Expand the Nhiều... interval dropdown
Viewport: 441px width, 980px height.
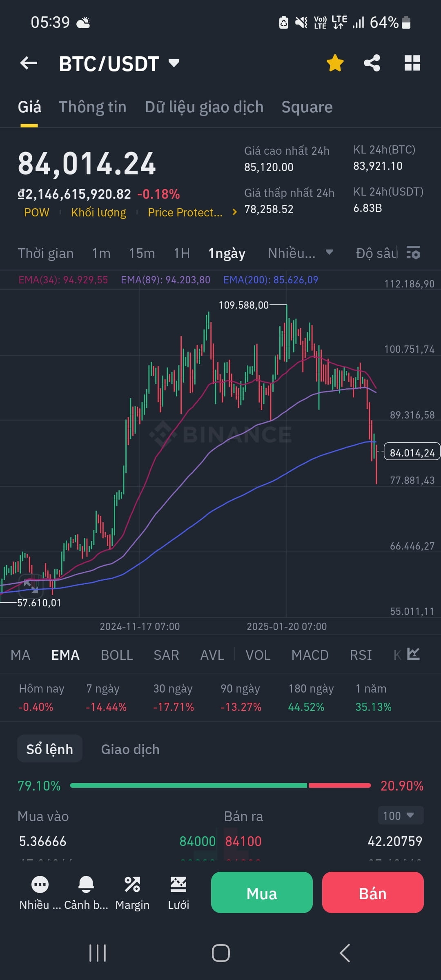tap(300, 253)
